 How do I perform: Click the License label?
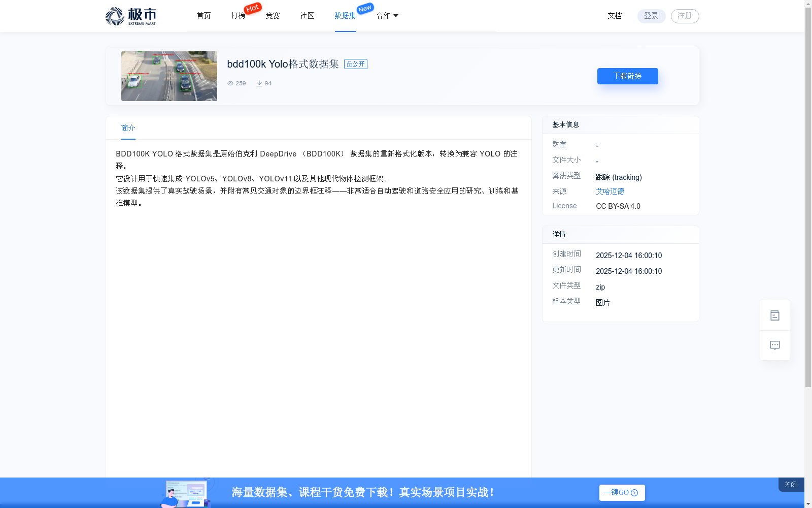[x=564, y=206]
